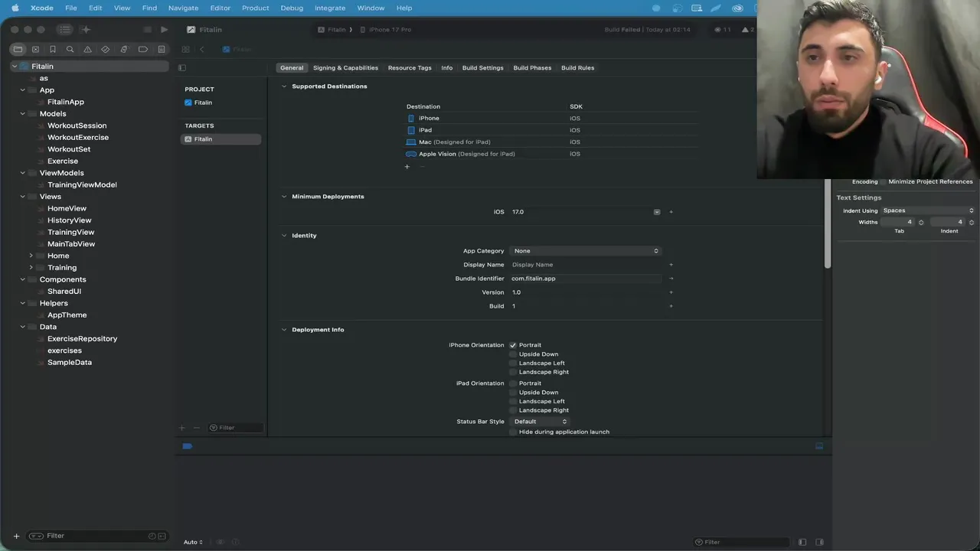Screen dimensions: 980x551
Task: Click the Stop build button
Action: (x=147, y=29)
